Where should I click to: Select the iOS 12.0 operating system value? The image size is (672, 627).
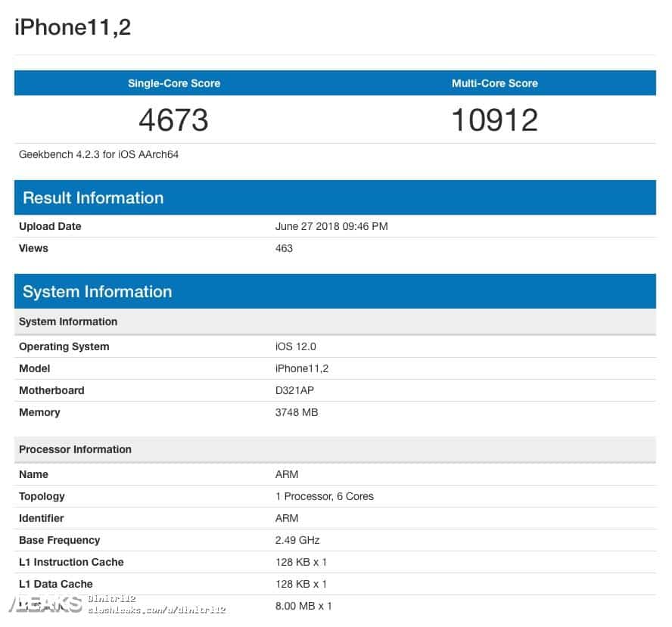click(297, 346)
